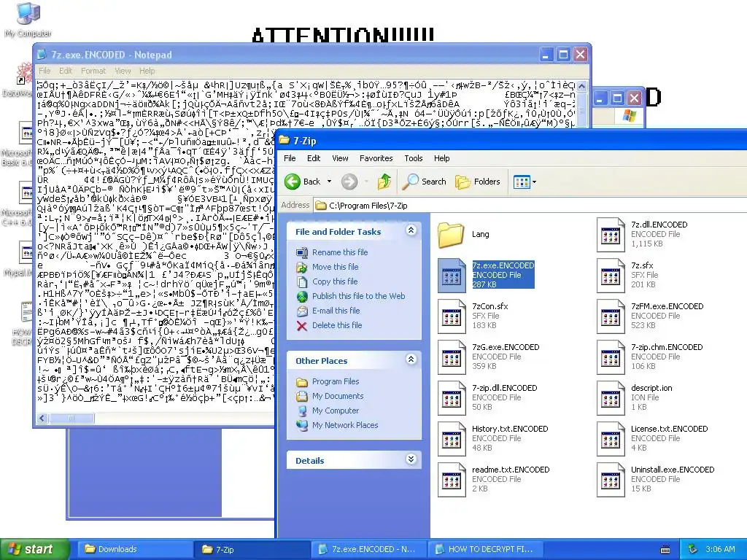Screen dimensions: 747x560
Task: Select the Uninstall.exe.ENCODED file icon
Action: click(x=611, y=480)
